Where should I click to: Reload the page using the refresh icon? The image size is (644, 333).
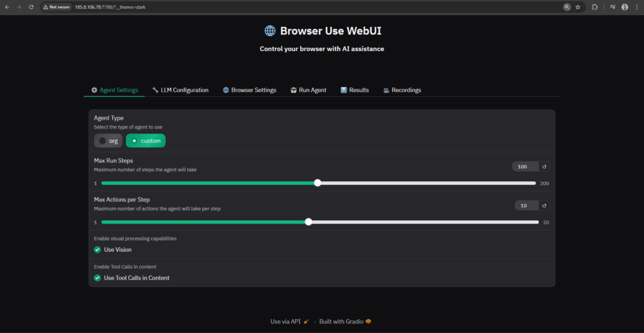pos(31,7)
